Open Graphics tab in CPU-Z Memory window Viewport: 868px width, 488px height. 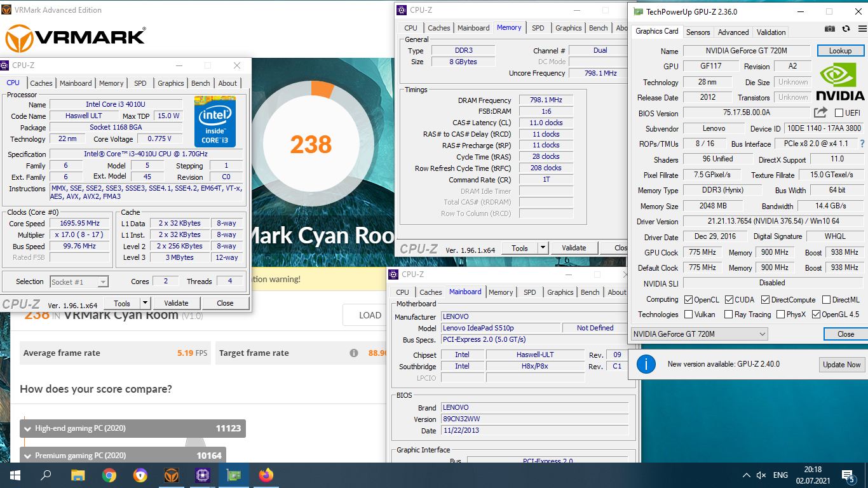click(x=568, y=28)
